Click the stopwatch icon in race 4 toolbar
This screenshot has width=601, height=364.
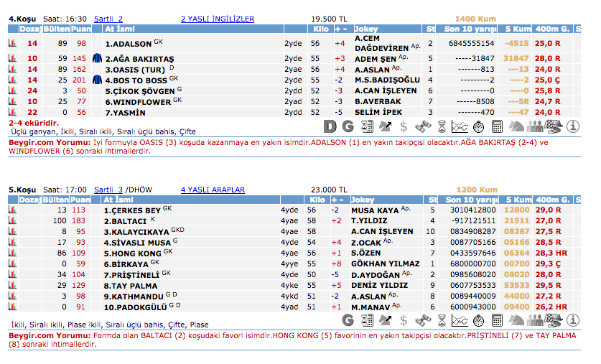pos(478,127)
